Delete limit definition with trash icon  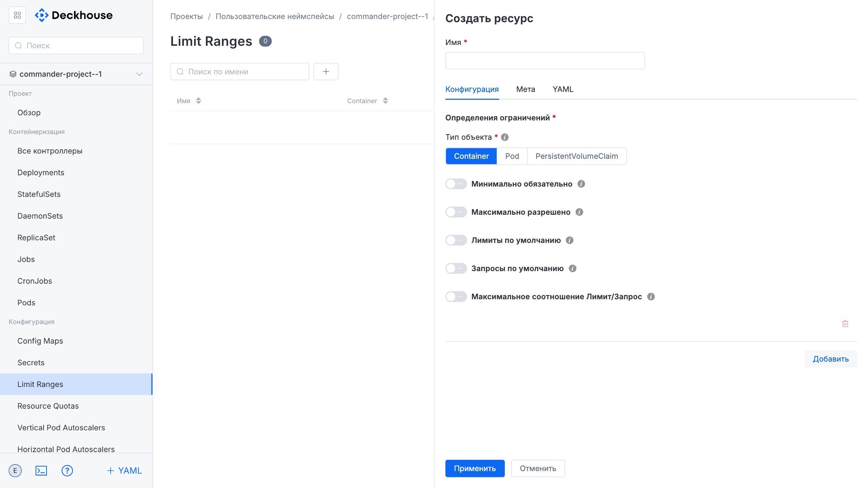[x=845, y=324]
